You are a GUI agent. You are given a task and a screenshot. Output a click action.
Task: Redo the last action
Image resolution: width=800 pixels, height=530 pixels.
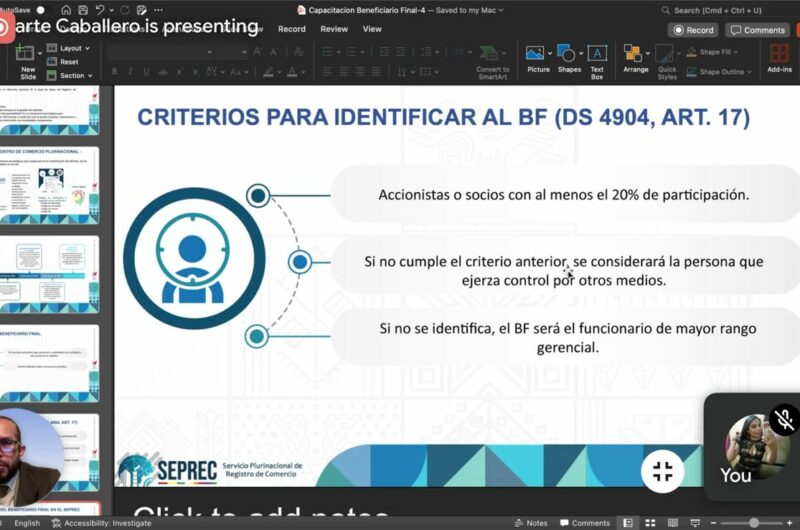click(x=124, y=10)
